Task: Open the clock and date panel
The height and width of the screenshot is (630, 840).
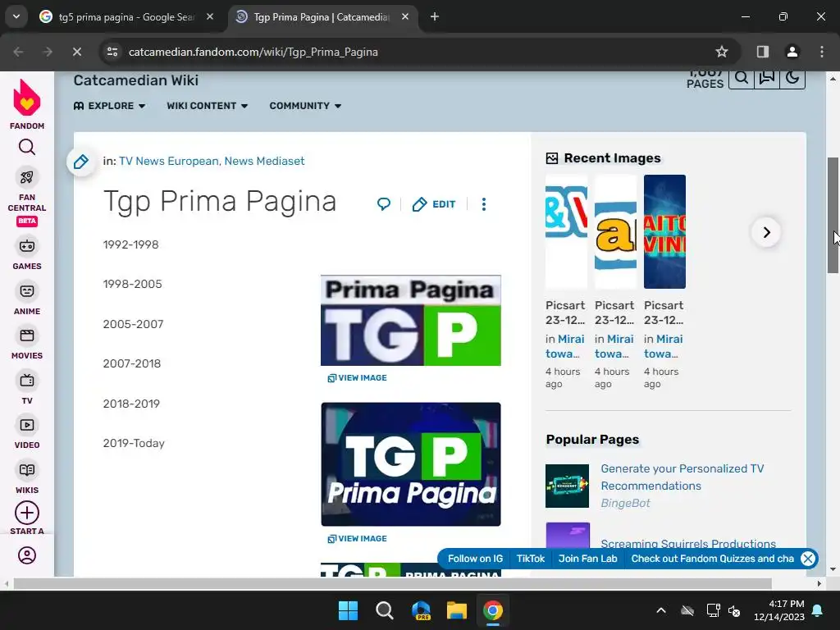Action: [779, 610]
